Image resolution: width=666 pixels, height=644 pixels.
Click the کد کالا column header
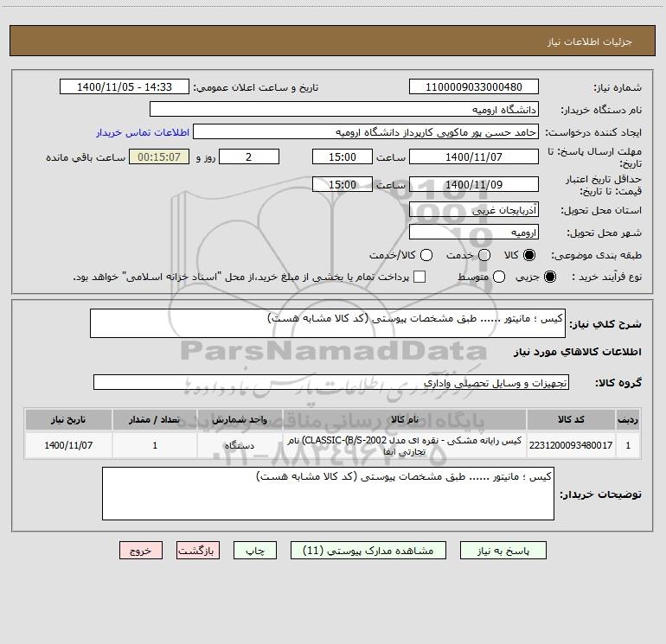click(x=571, y=419)
